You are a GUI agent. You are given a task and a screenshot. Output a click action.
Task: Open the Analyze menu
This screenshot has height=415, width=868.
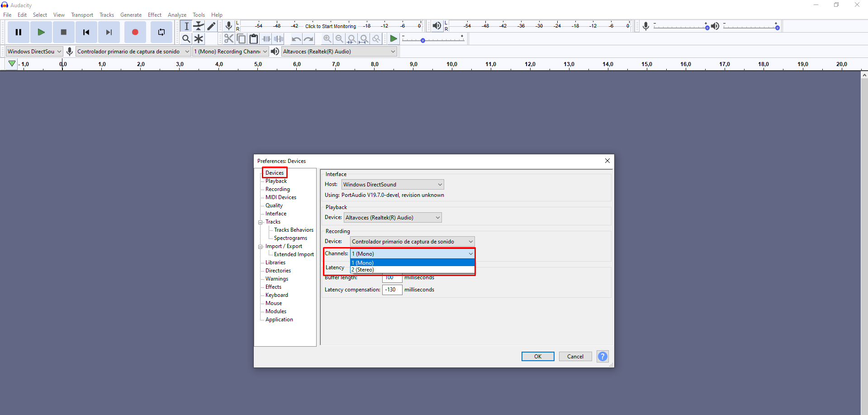177,15
